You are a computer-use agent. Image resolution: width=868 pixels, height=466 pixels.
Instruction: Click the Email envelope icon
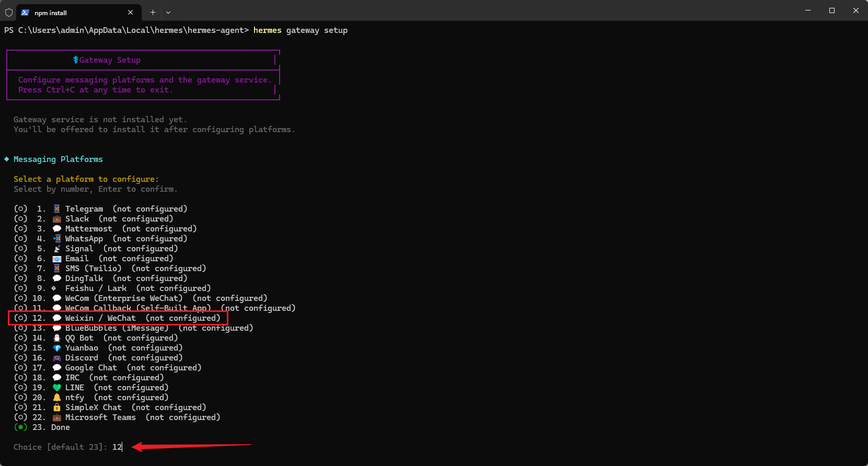tap(57, 259)
